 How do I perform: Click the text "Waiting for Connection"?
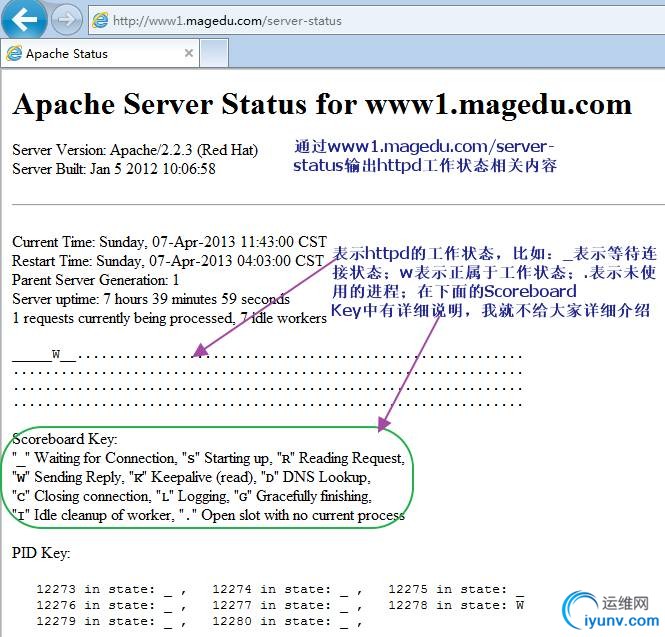[x=105, y=458]
